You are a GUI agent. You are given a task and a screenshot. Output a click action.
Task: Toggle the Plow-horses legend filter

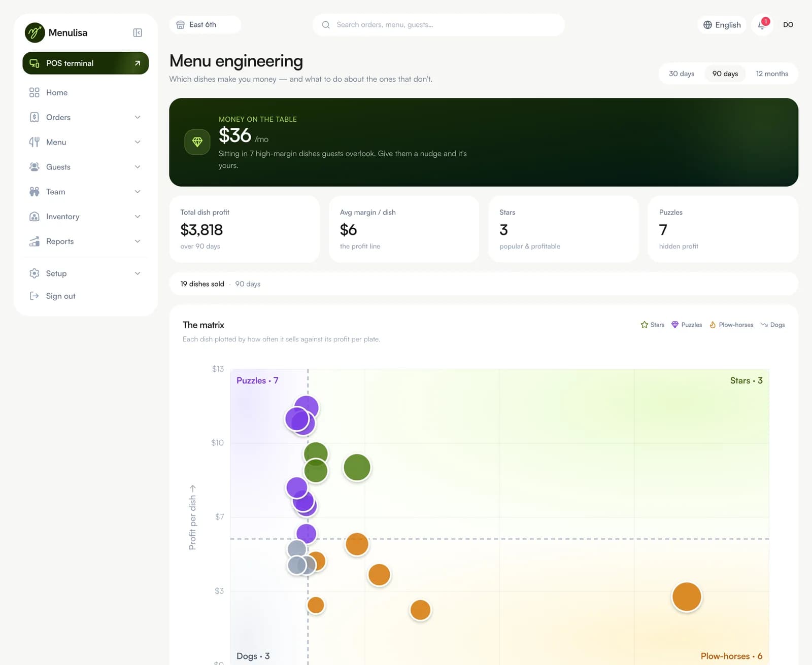[731, 325]
